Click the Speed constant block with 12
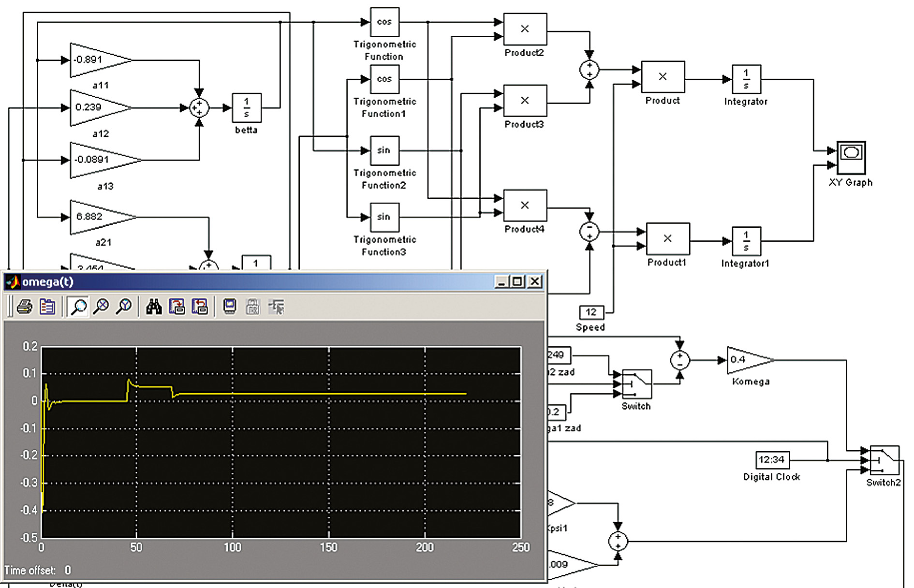Screen dimensions: 914x588 click(591, 312)
